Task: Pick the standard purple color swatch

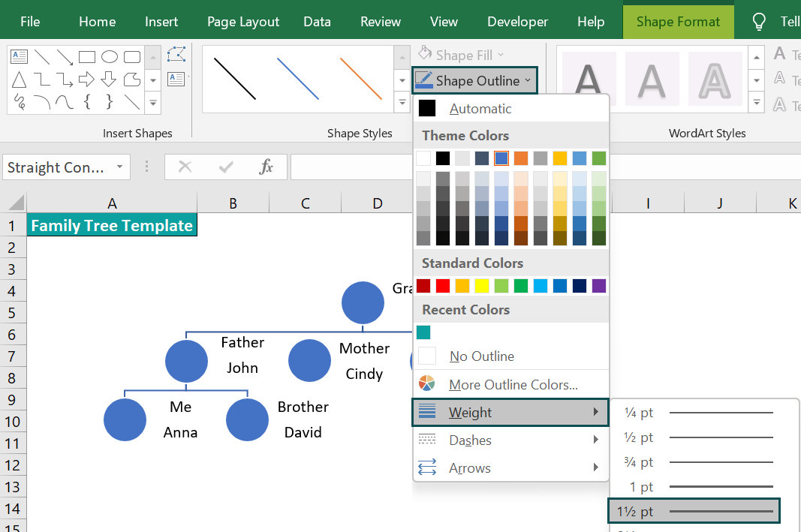Action: 599,286
